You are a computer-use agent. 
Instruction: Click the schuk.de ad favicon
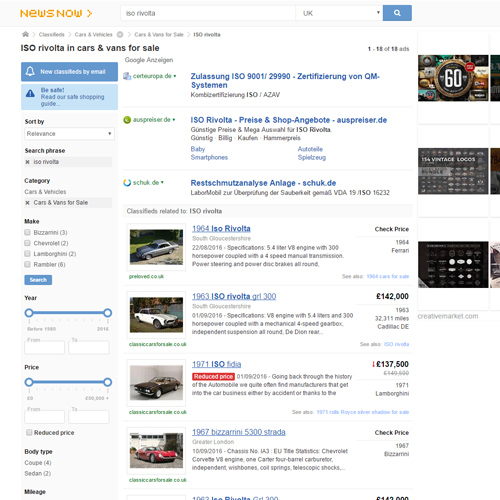(x=127, y=183)
